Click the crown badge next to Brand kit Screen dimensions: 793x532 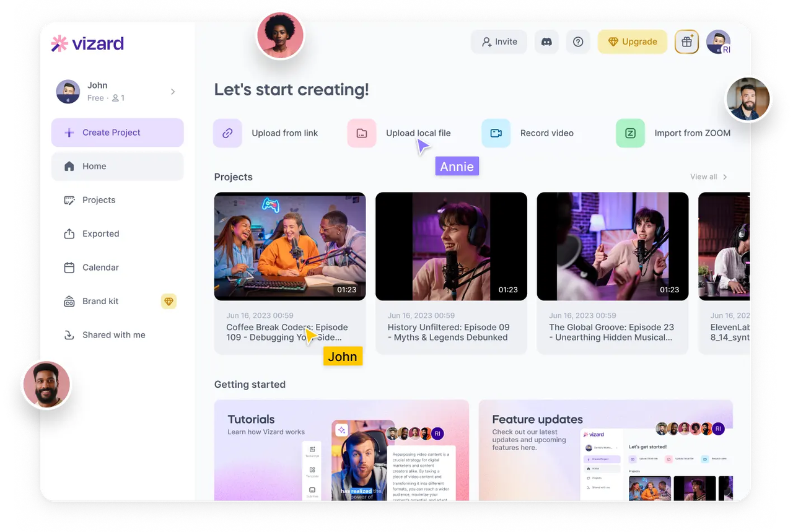pyautogui.click(x=169, y=302)
